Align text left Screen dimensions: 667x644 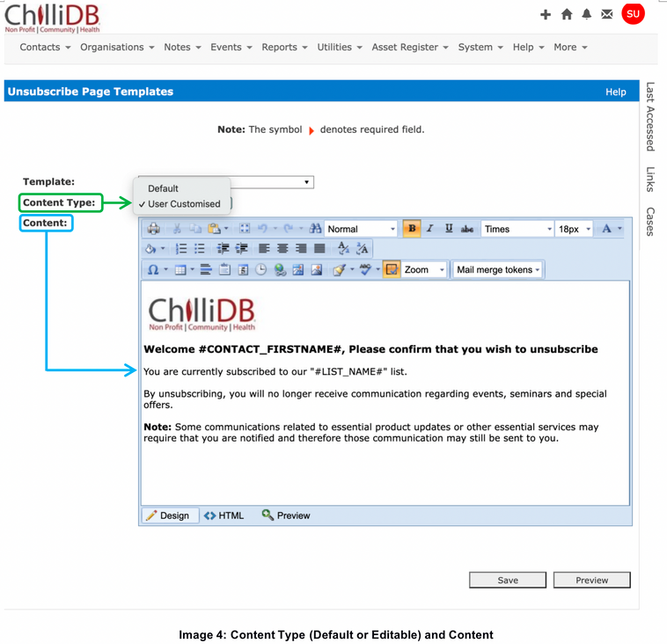point(264,249)
